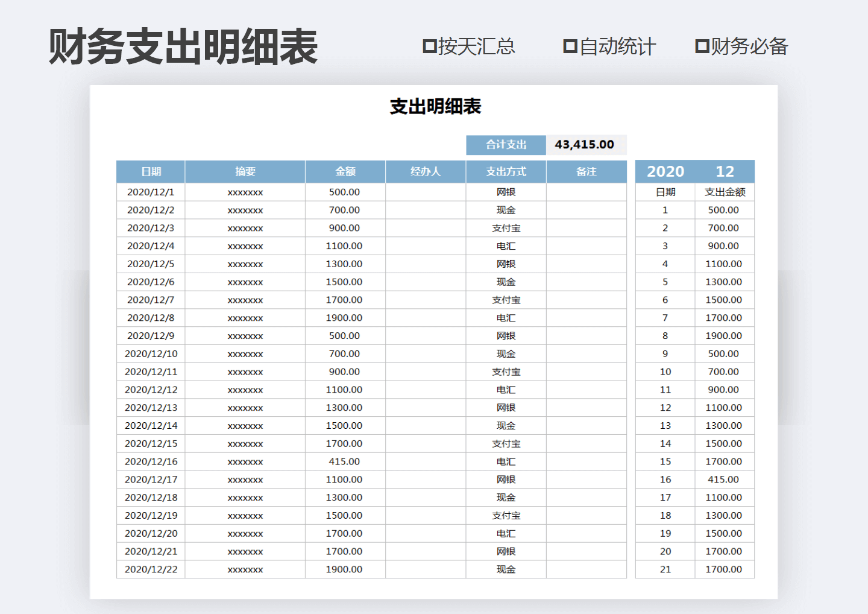Select the 网银 payment cell for 2020/12/1

[x=506, y=192]
